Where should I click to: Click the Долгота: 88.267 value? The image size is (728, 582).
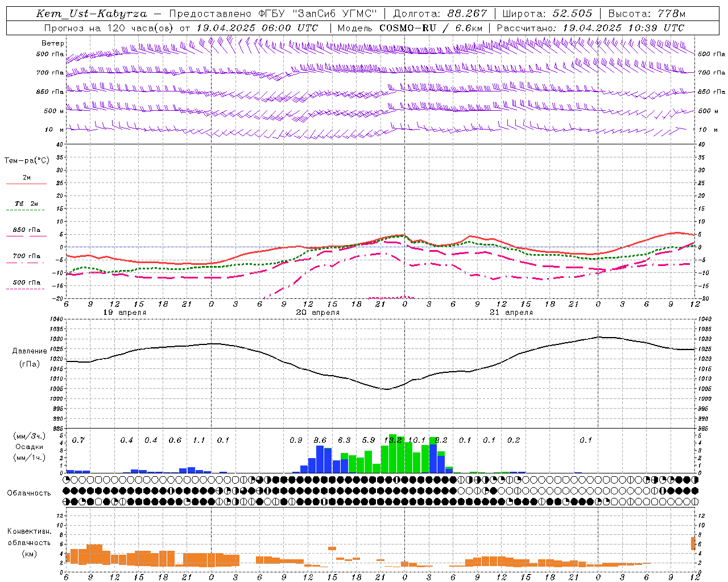(440, 14)
